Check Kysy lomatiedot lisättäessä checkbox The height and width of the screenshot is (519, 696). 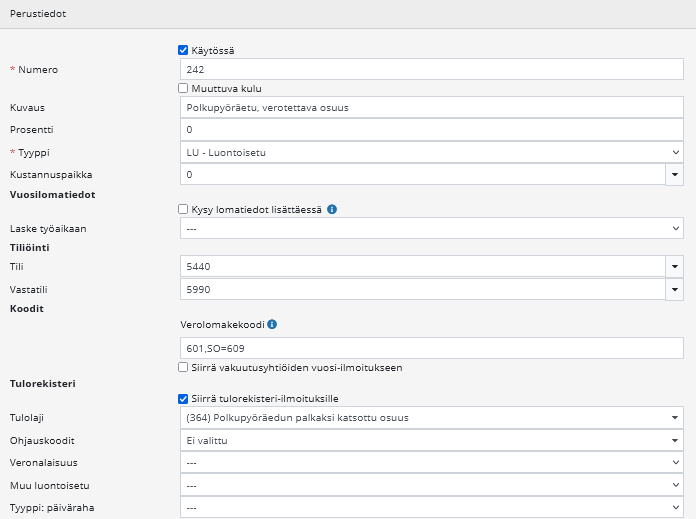coord(183,209)
